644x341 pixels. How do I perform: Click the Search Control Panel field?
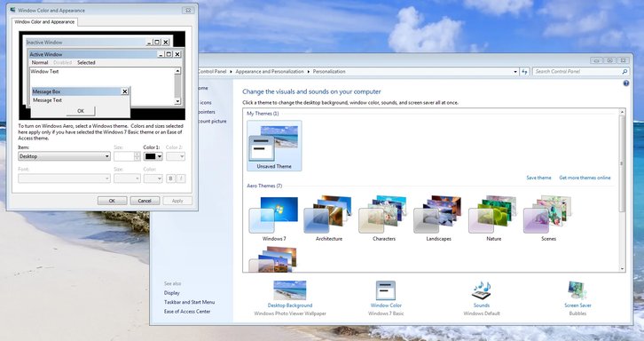pyautogui.click(x=577, y=72)
